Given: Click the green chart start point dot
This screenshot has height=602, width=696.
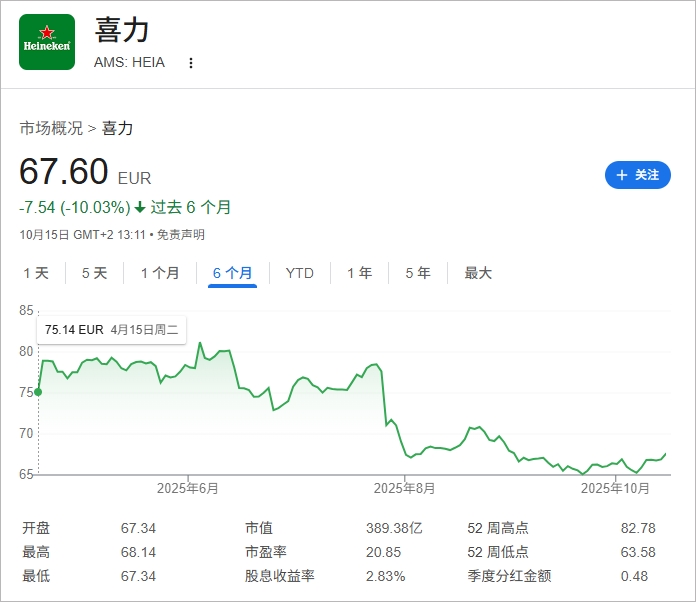Looking at the screenshot, I should [38, 392].
